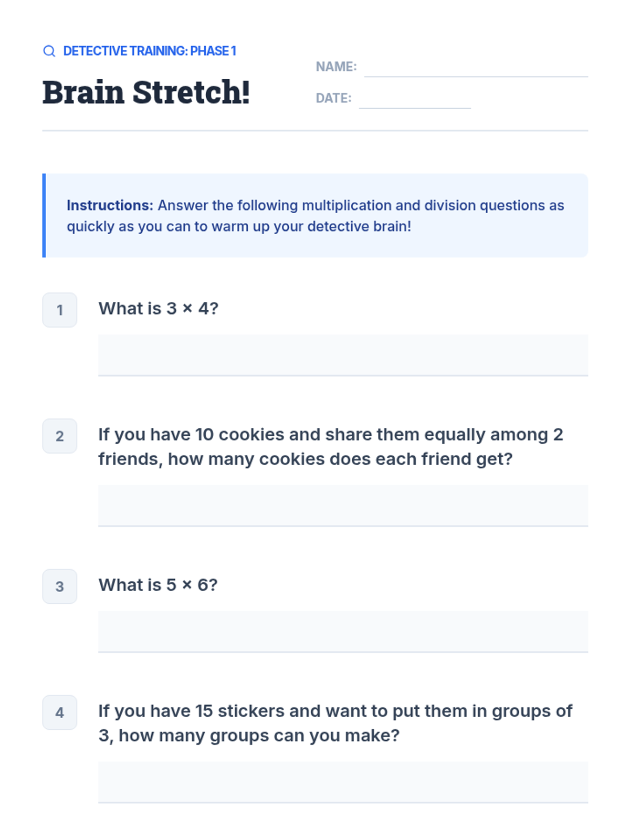The image size is (630, 840).
Task: Click the NAME: label
Action: point(336,67)
